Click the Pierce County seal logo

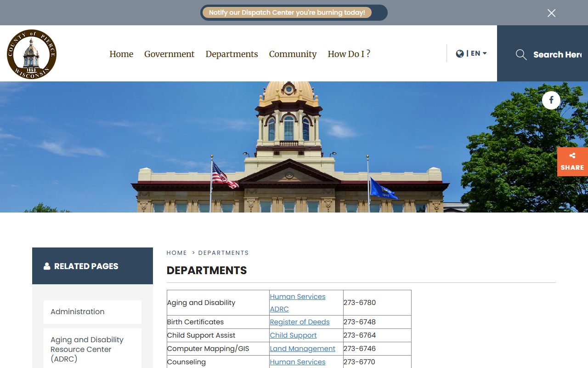tap(32, 54)
